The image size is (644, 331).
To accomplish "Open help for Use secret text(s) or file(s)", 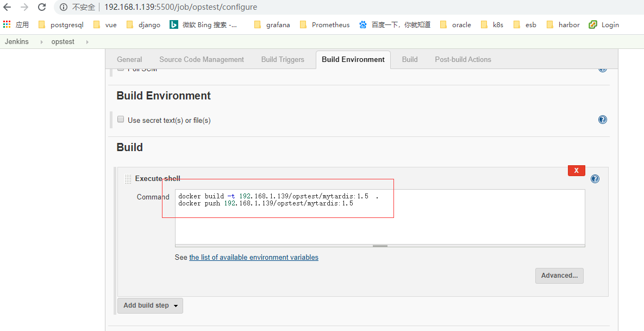I will 603,120.
